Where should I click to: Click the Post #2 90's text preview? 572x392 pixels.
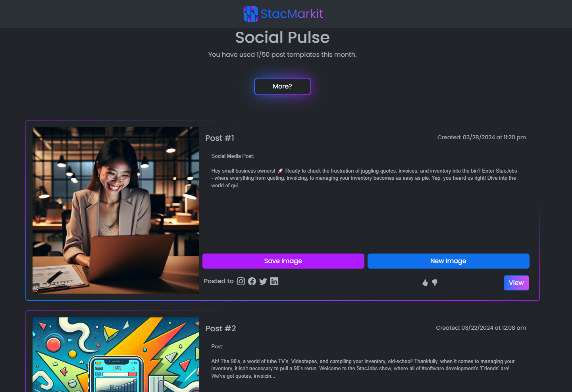coord(363,369)
